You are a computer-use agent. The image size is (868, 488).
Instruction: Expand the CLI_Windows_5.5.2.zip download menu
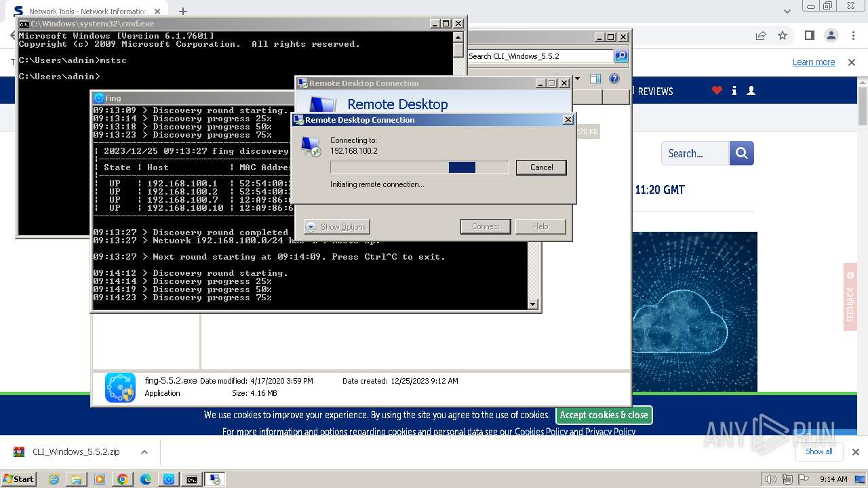(144, 452)
